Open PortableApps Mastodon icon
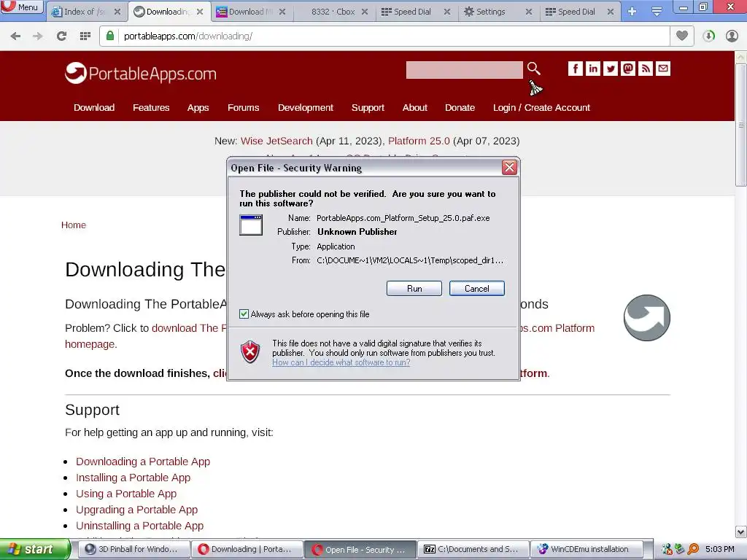This screenshot has height=560, width=747. click(x=628, y=69)
